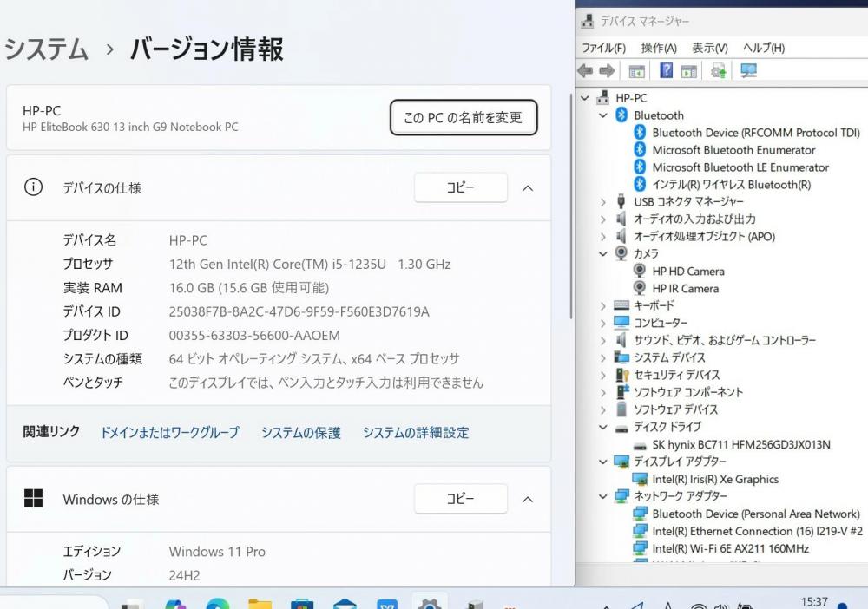
Task: Click この PC の名前を変更 button
Action: point(464,117)
